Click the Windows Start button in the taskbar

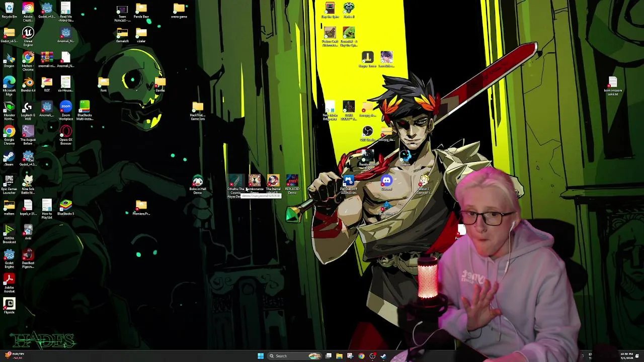point(261,356)
